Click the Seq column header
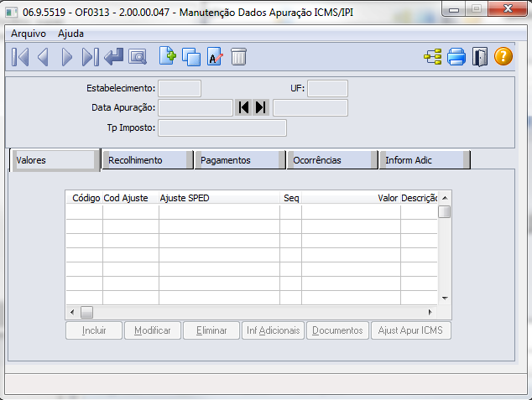Viewport: 532px width, 400px height. [x=291, y=198]
